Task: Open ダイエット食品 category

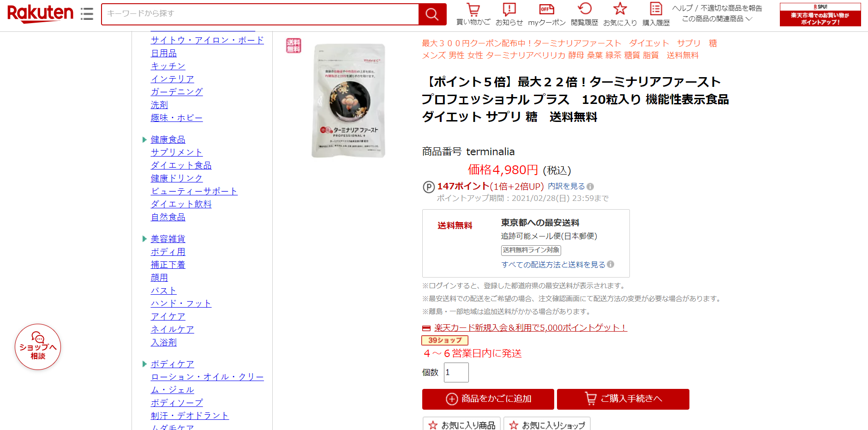Action: click(181, 165)
